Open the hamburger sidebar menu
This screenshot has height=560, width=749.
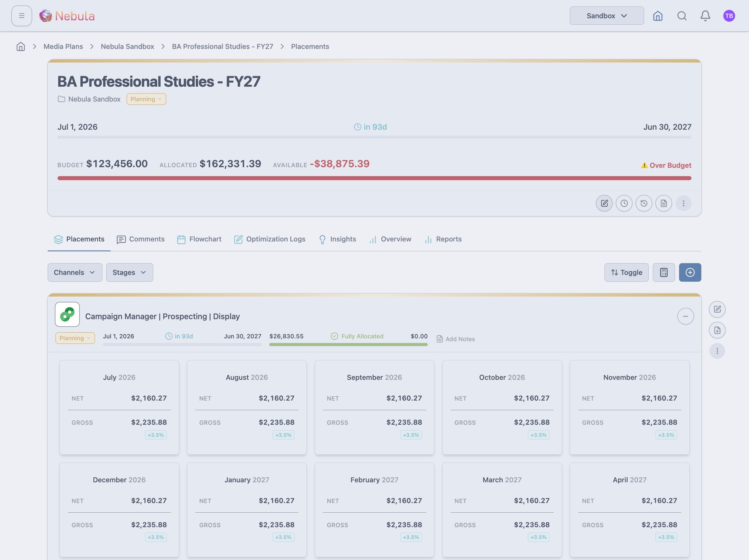pos(22,15)
